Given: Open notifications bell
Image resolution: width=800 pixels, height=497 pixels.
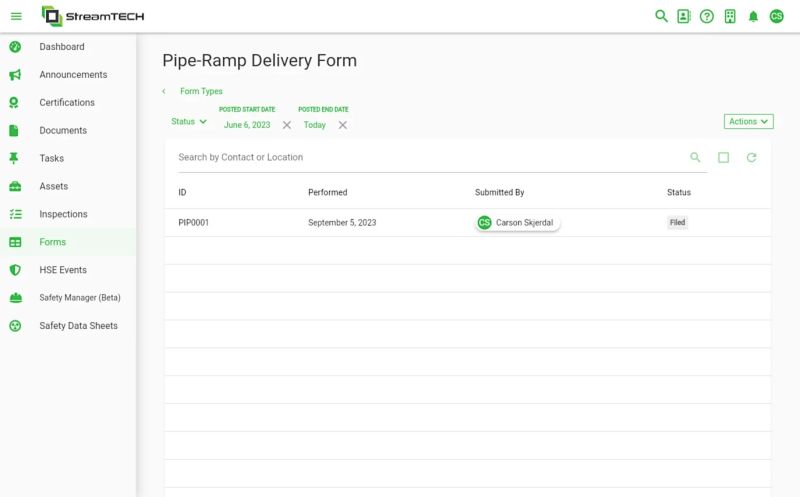Looking at the screenshot, I should pos(753,16).
